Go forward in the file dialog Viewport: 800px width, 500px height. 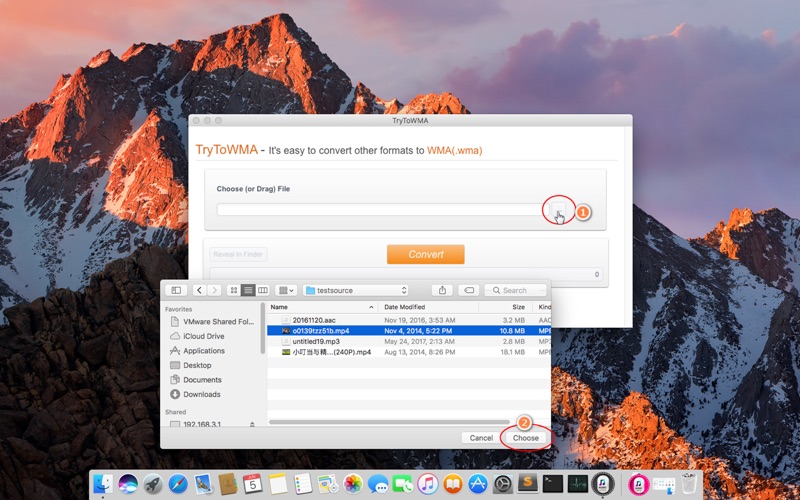click(x=214, y=290)
